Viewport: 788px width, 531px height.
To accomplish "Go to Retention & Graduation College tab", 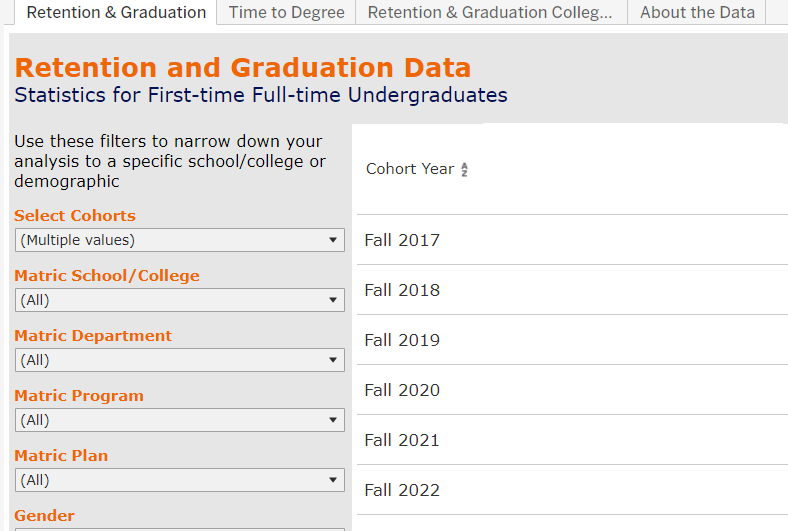I will 490,13.
